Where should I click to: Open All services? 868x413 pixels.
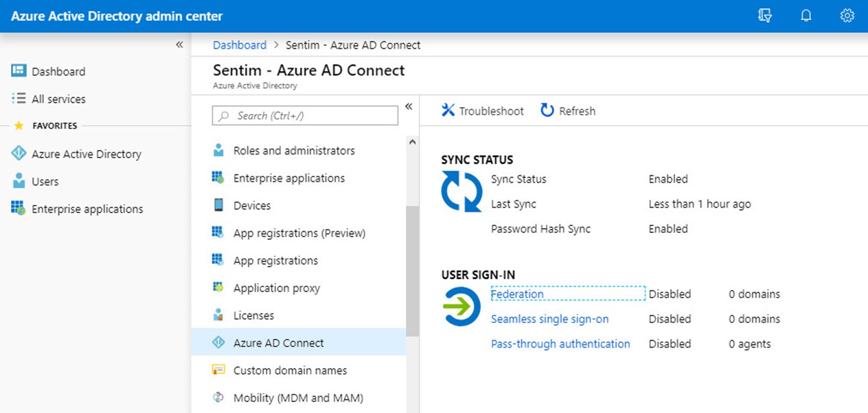pos(58,99)
